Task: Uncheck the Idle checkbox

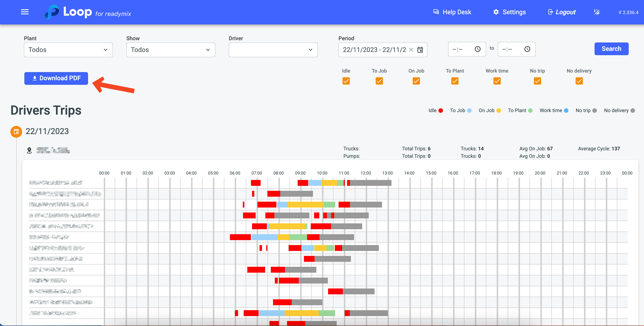Action: point(346,81)
